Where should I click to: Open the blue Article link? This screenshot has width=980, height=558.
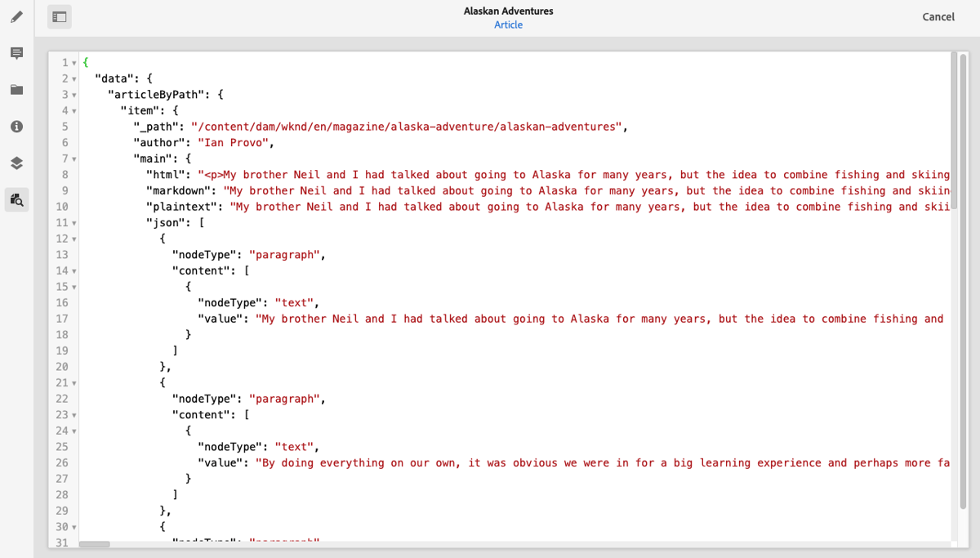point(508,25)
